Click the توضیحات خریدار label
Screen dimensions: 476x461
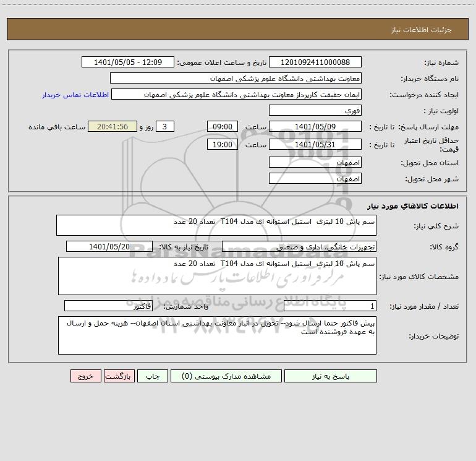tap(434, 336)
